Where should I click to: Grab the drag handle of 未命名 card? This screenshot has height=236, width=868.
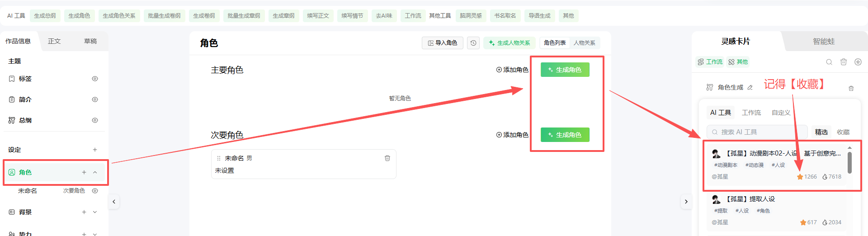click(219, 158)
